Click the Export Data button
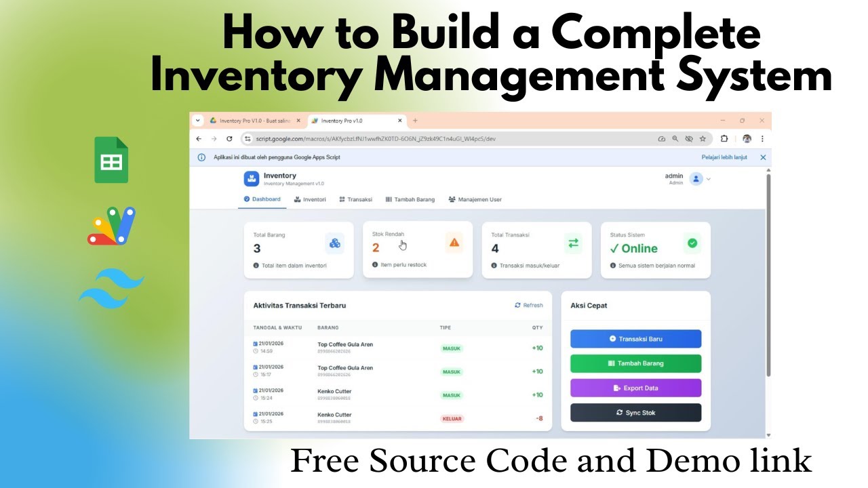This screenshot has height=488, width=868. pos(635,388)
